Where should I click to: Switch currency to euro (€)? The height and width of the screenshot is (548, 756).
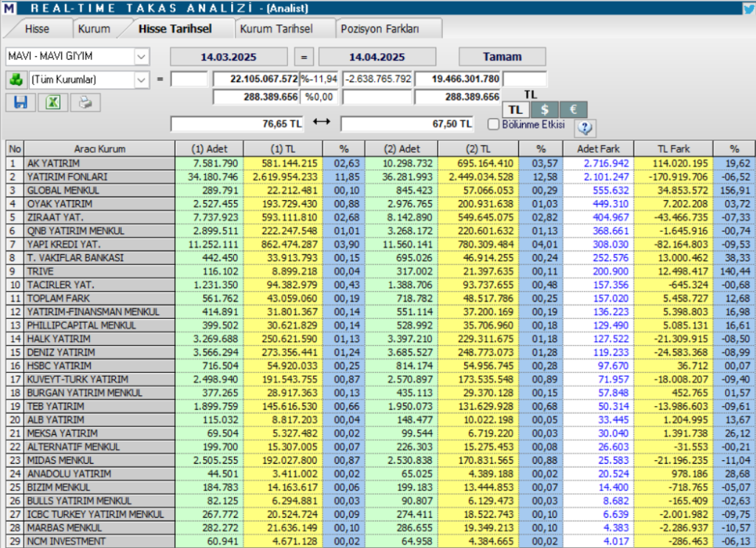(573, 109)
